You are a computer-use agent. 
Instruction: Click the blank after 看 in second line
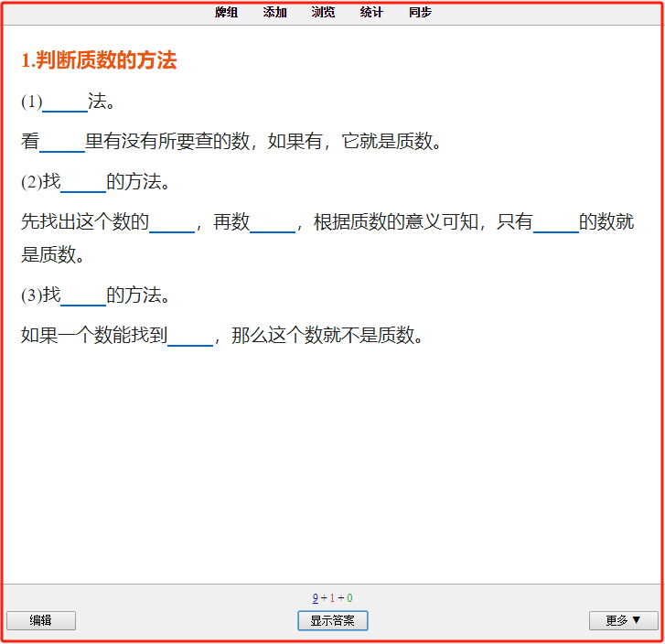(x=62, y=143)
